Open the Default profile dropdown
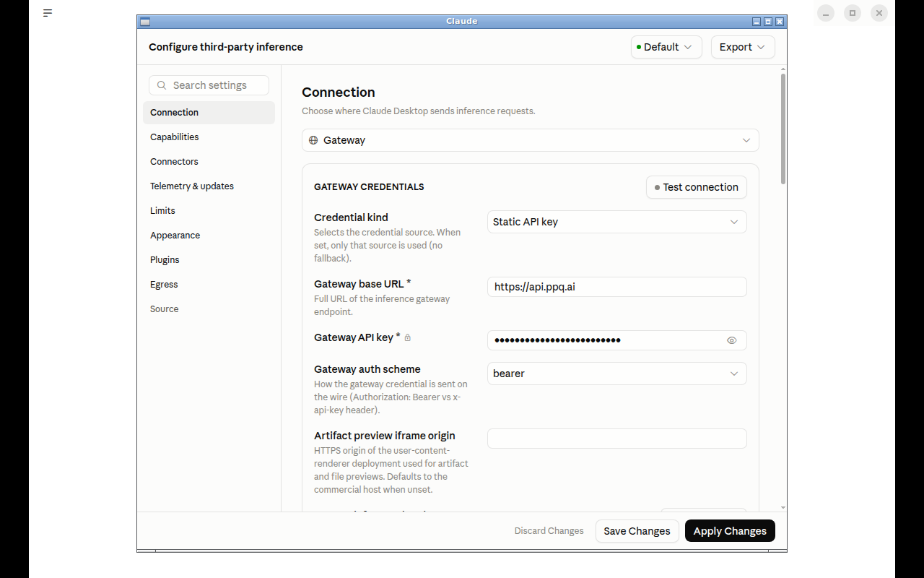The height and width of the screenshot is (578, 924). pyautogui.click(x=666, y=47)
